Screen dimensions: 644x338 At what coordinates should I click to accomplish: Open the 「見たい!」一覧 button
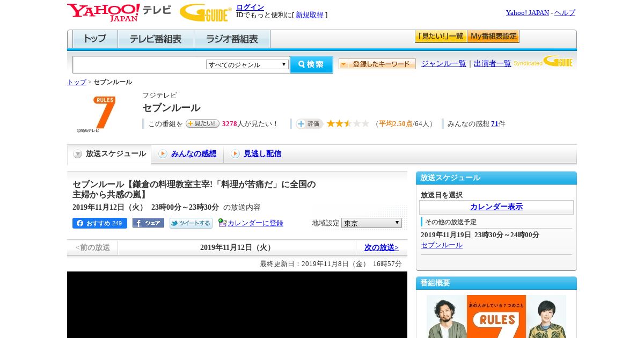pyautogui.click(x=441, y=36)
